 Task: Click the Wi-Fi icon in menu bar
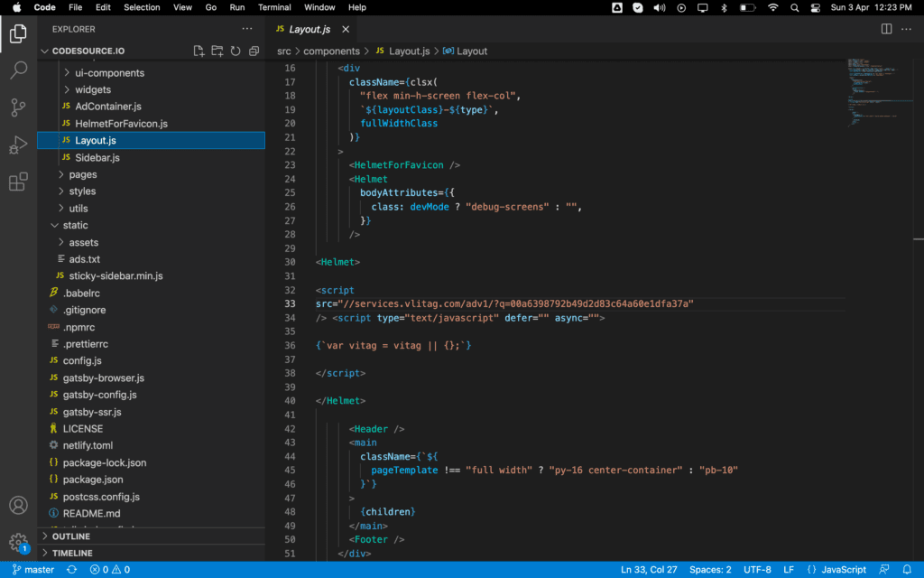tap(773, 7)
